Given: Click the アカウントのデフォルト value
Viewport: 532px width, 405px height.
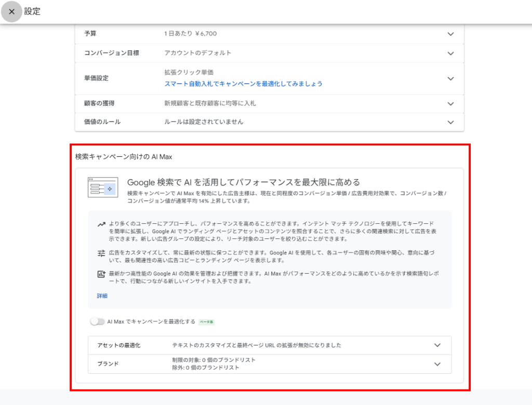Looking at the screenshot, I should pos(198,53).
